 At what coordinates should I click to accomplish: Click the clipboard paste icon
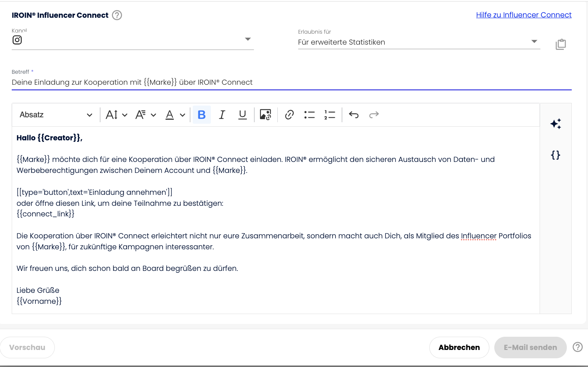click(561, 44)
